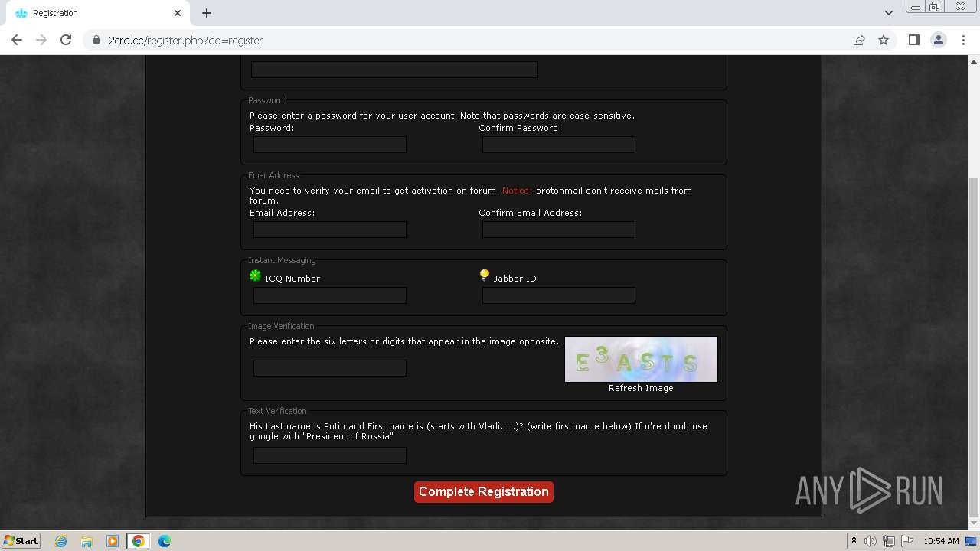Image resolution: width=980 pixels, height=551 pixels.
Task: Focus the Email Address input field
Action: (330, 230)
